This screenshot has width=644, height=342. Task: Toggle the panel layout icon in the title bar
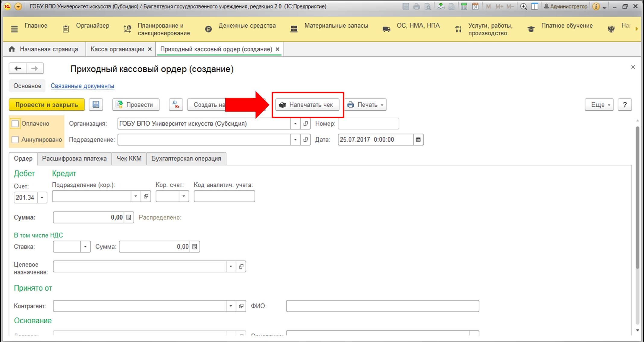tap(535, 6)
